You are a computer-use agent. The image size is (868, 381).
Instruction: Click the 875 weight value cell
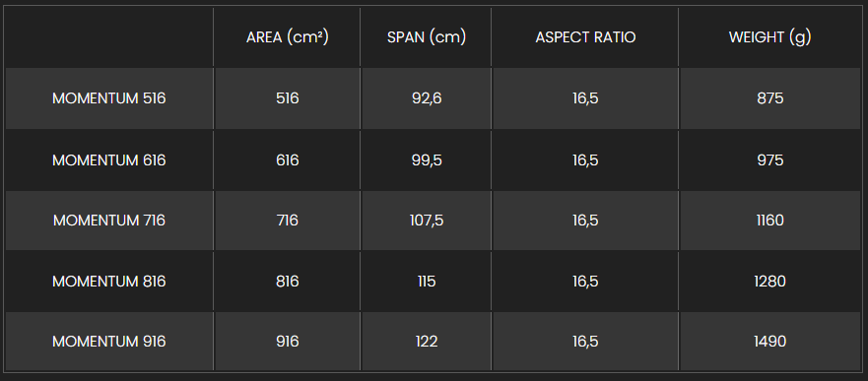coord(770,98)
